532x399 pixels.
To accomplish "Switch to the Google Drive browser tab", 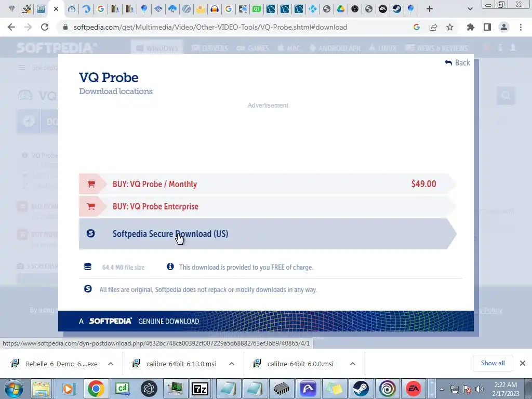I will coord(341,9).
